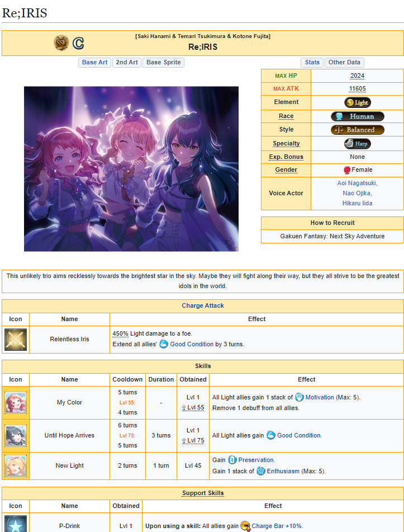Click the Voice Actor label

pos(286,194)
